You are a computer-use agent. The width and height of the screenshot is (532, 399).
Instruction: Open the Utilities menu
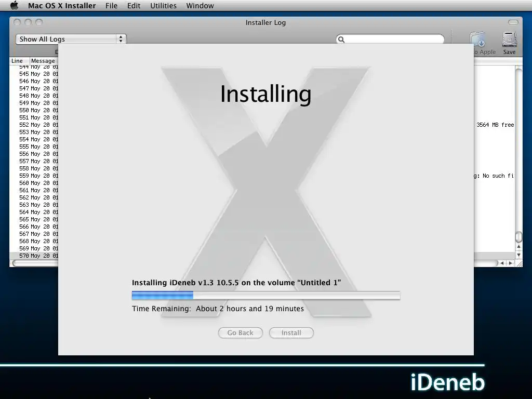click(163, 6)
